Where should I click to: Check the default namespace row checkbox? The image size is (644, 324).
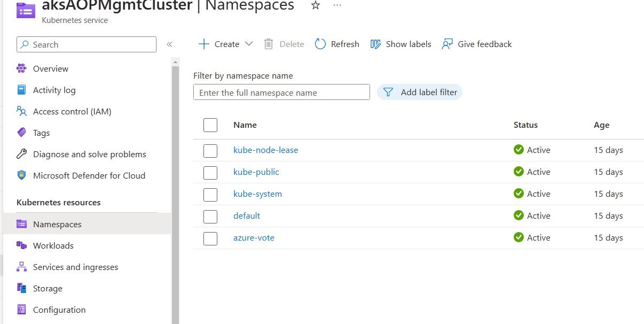click(x=210, y=217)
